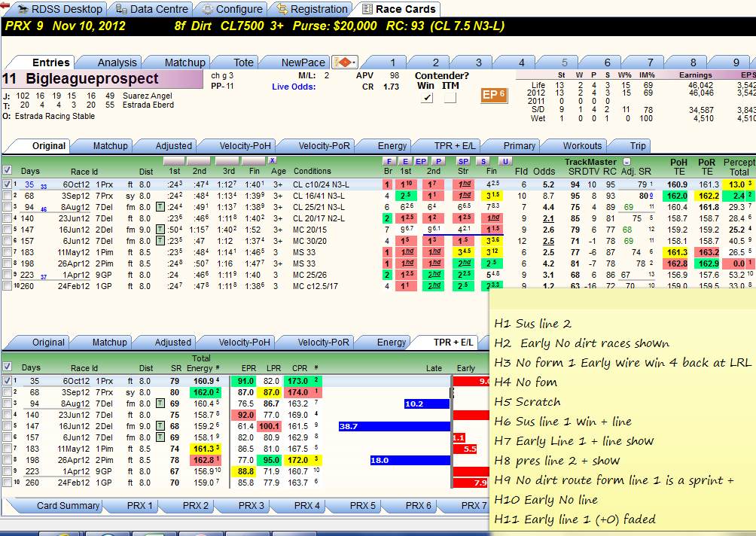
Task: Click the orange EP 6 run style badge
Action: 494,95
